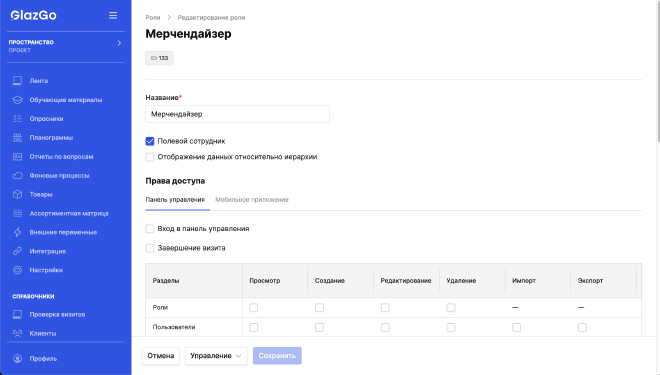The image size is (660, 375).
Task: Click Роли row label in table
Action: click(x=160, y=308)
